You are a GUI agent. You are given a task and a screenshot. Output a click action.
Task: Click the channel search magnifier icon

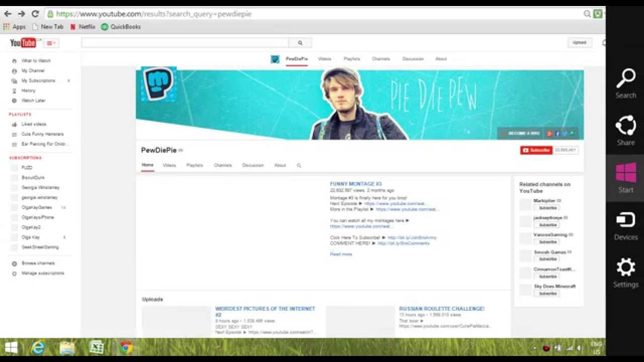pos(299,165)
